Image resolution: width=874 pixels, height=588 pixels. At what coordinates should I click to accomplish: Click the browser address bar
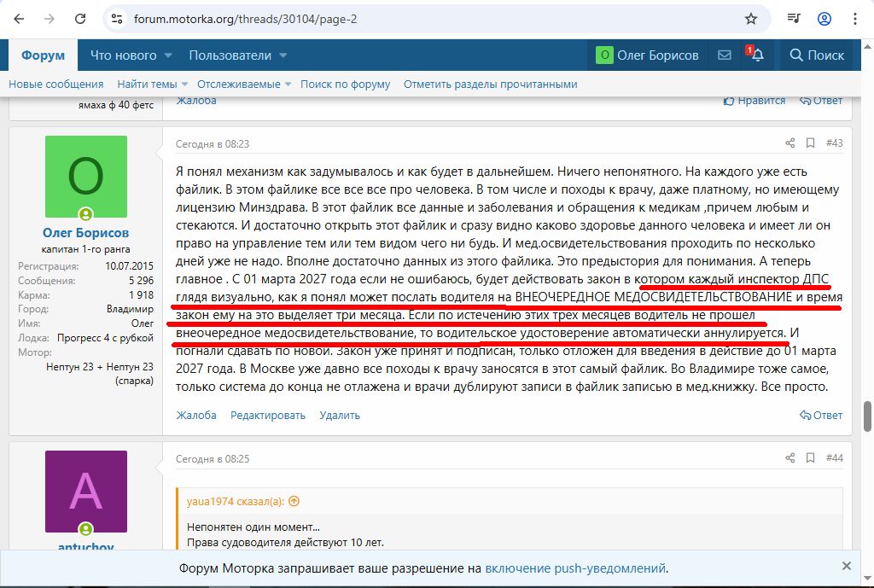point(427,19)
